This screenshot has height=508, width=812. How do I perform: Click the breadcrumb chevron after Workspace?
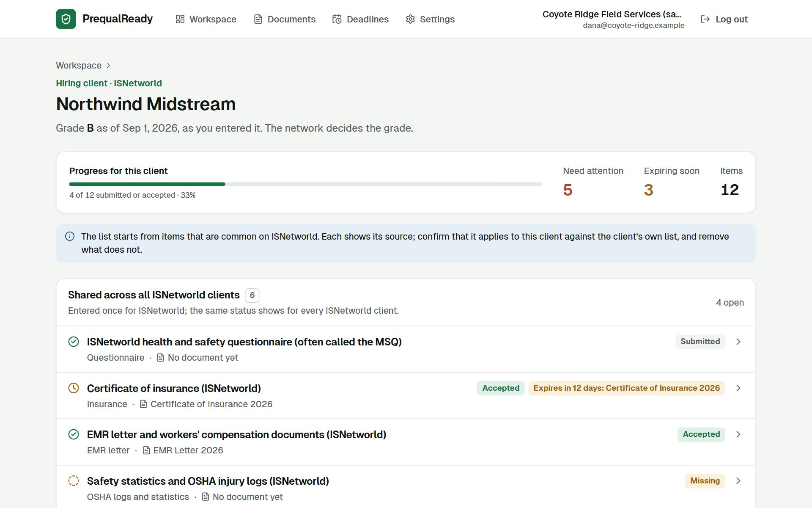109,65
